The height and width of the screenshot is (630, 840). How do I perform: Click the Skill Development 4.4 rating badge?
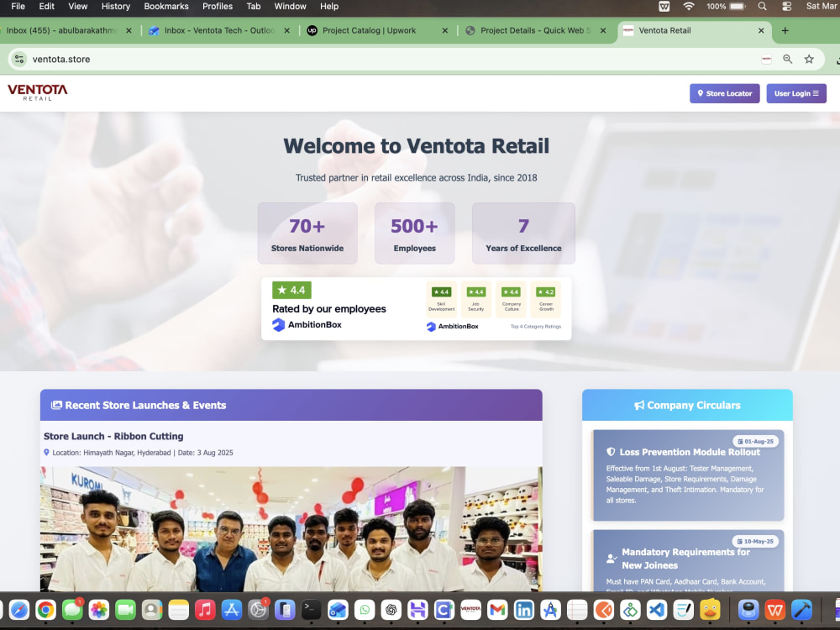point(442,298)
